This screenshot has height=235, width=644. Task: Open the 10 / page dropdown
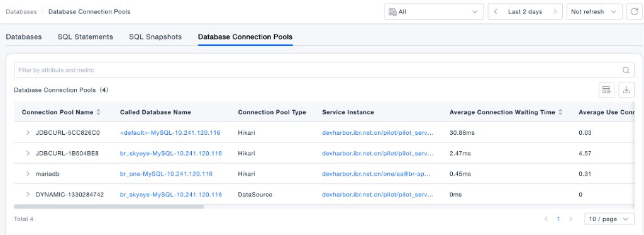coord(609,219)
